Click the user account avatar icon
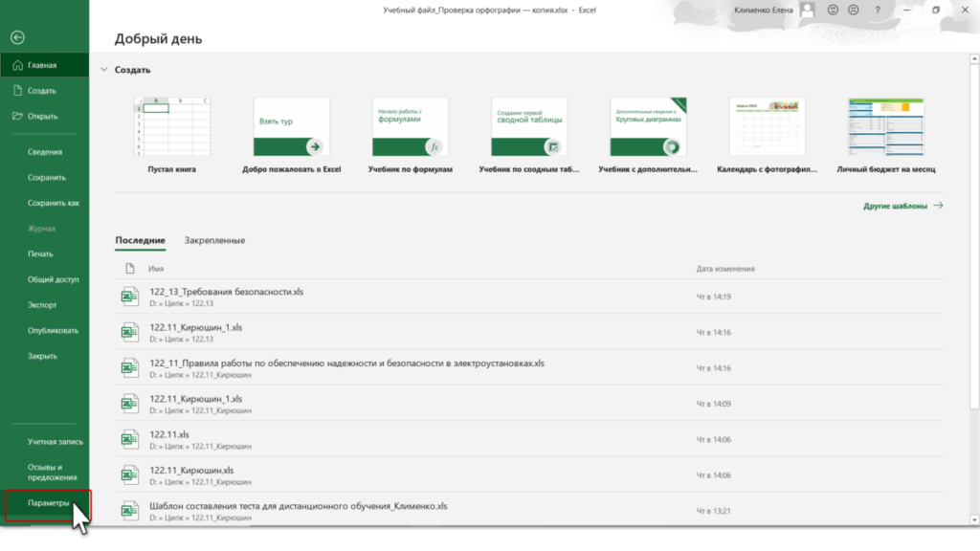This screenshot has height=551, width=980. point(807,10)
